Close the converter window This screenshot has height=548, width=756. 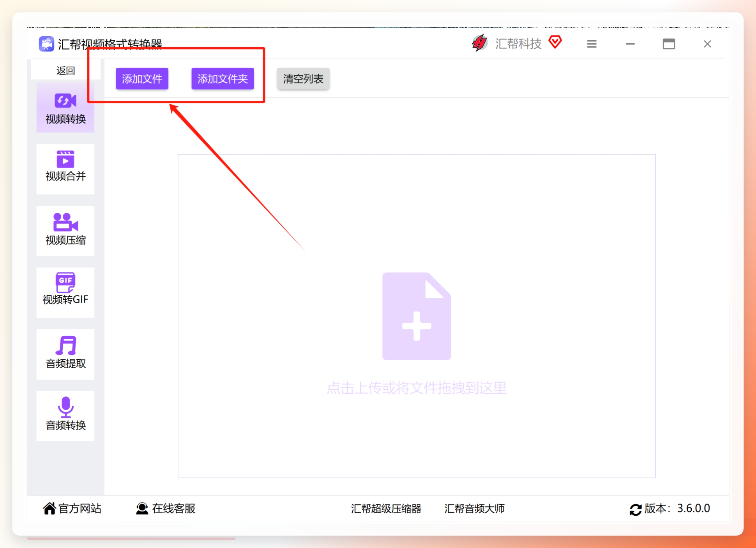pos(707,44)
